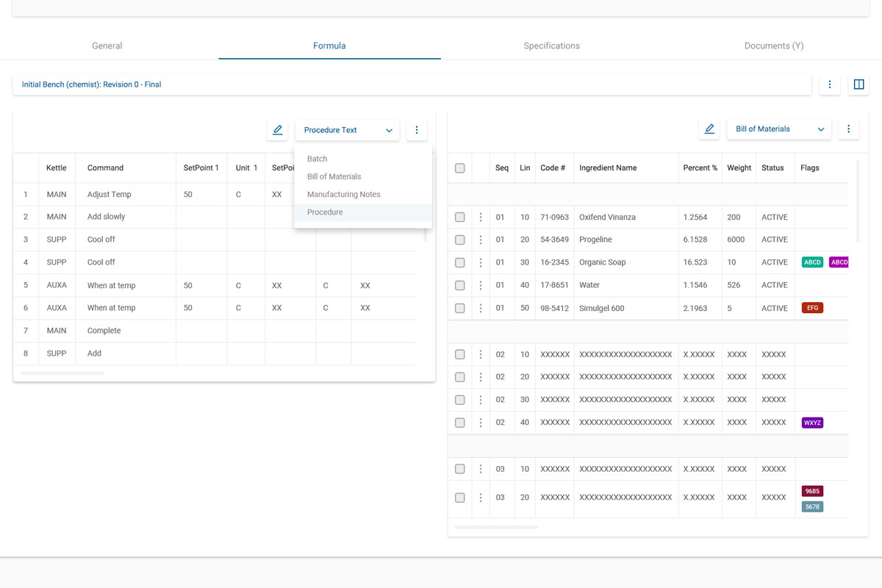This screenshot has width=882, height=588.
Task: Check the Water row checkbox
Action: (460, 285)
